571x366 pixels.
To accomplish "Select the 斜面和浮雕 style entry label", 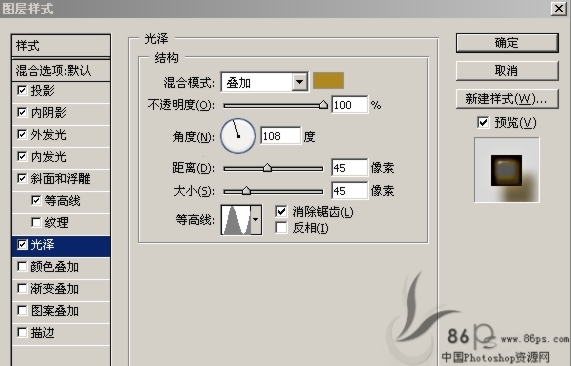I will pyautogui.click(x=60, y=178).
